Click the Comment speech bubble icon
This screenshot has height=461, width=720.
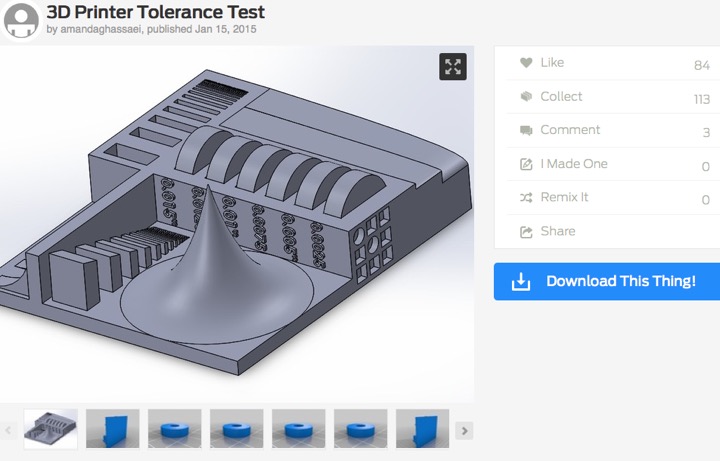tap(526, 130)
